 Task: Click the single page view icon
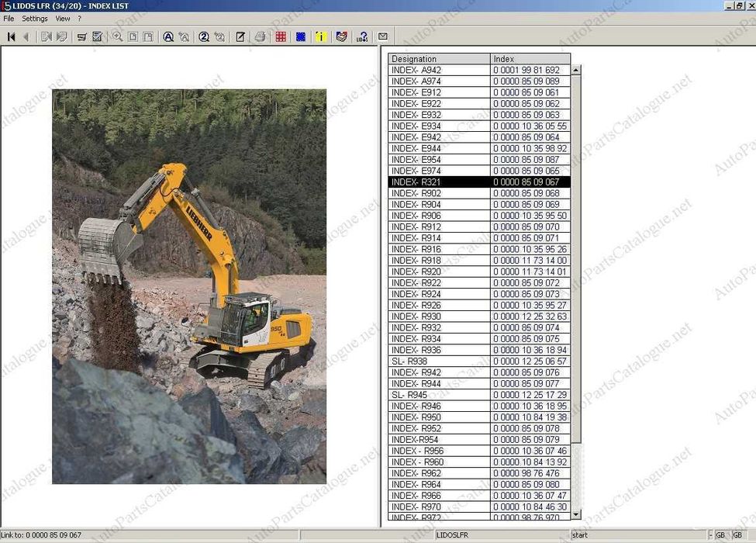point(133,36)
